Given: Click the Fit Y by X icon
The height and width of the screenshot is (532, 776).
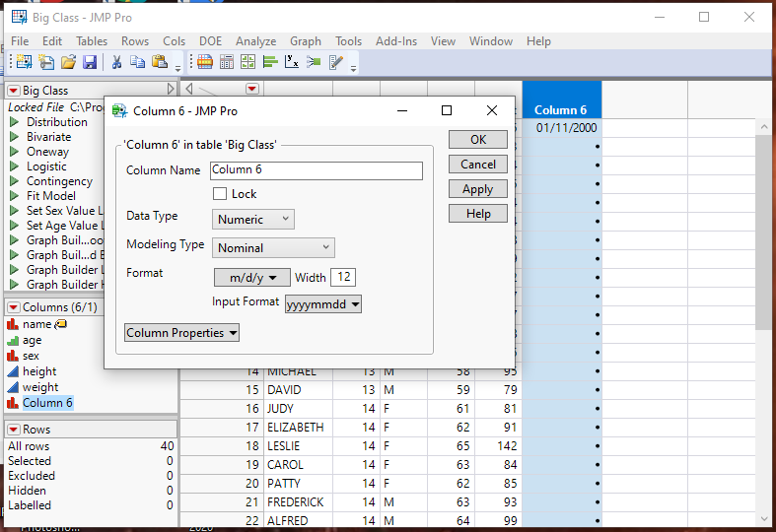Looking at the screenshot, I should pos(291,62).
